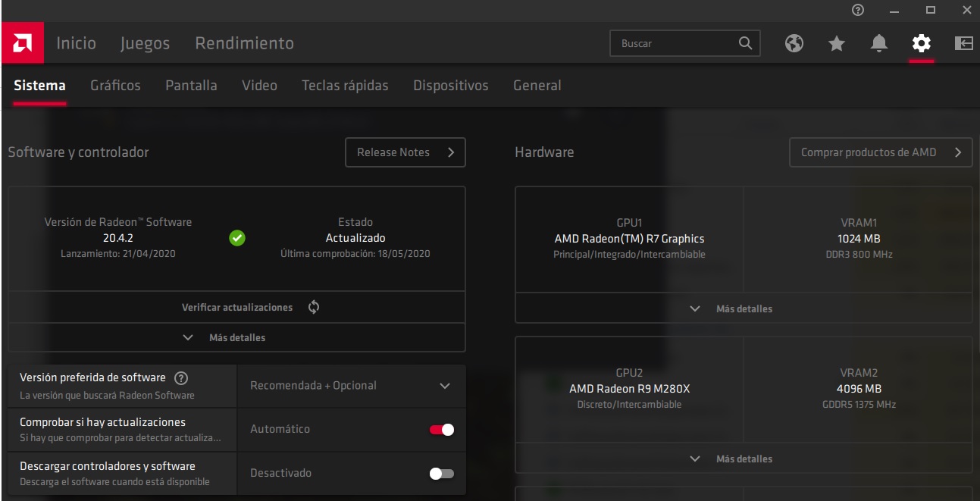Click Última comprobación: 18/05/2020 text
980x501 pixels.
[355, 254]
